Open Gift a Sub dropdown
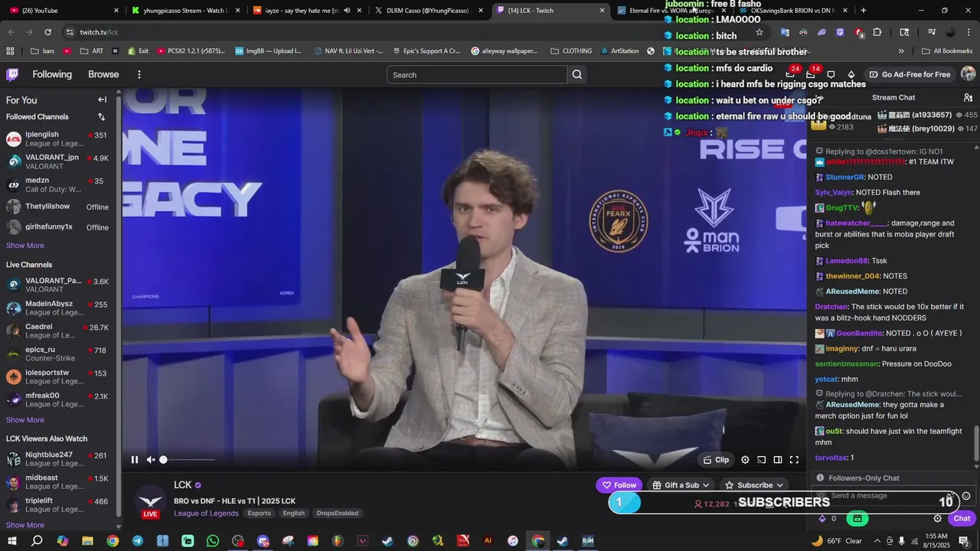 [681, 485]
